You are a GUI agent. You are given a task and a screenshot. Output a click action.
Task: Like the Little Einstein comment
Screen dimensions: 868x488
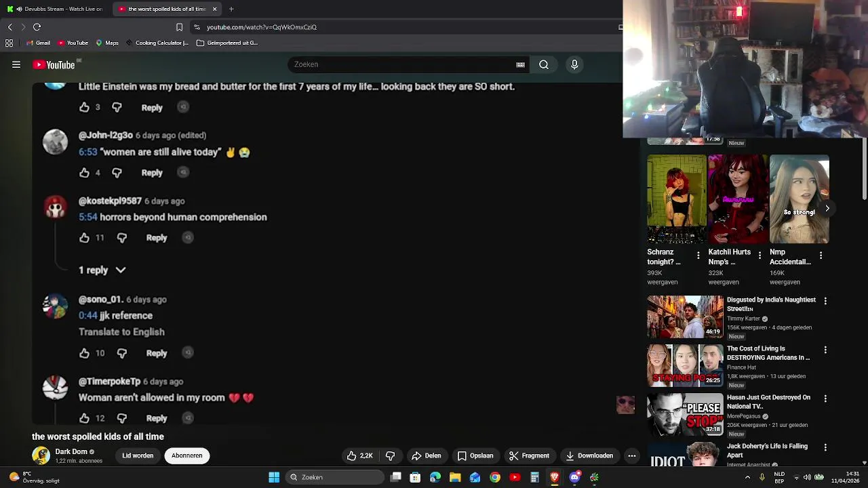[84, 107]
